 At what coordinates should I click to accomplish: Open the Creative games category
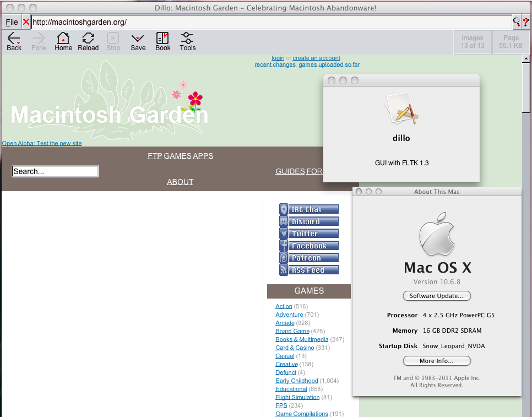coord(286,364)
